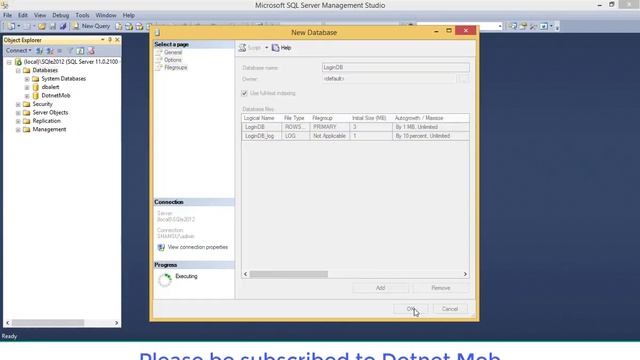Click the Add button below the files grid
The image size is (640, 360).
click(380, 288)
